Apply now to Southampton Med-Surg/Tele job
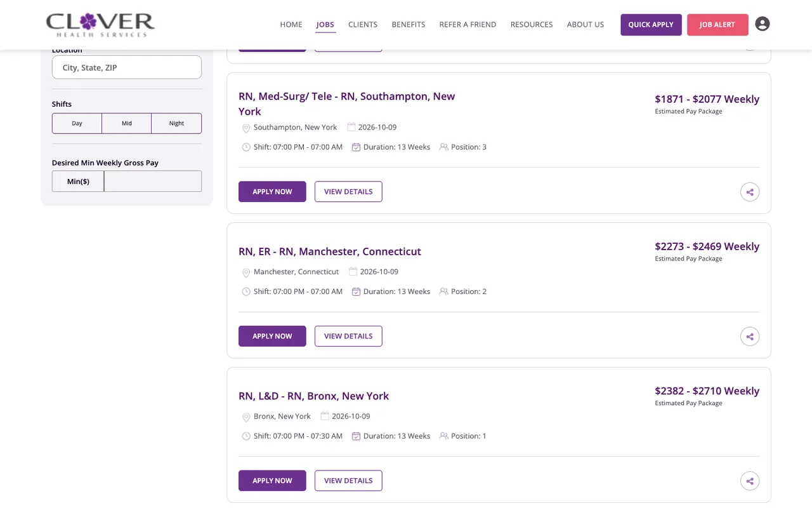The width and height of the screenshot is (812, 508). click(x=272, y=192)
